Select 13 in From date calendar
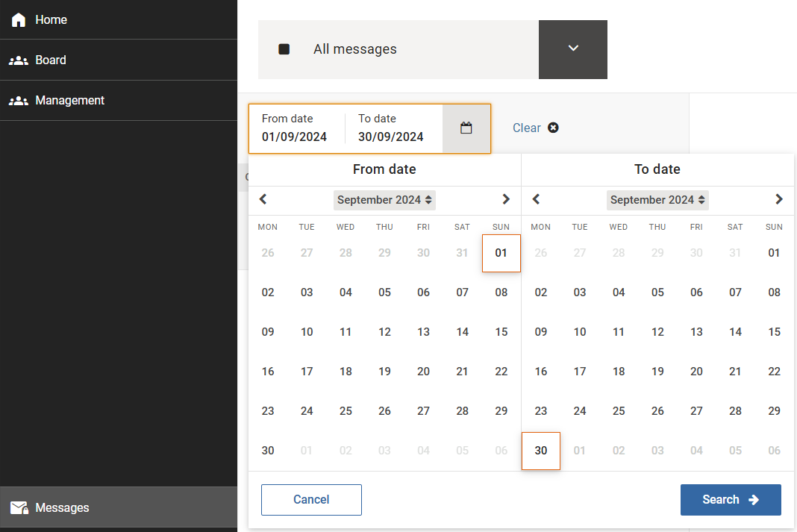The height and width of the screenshot is (532, 797). click(423, 332)
